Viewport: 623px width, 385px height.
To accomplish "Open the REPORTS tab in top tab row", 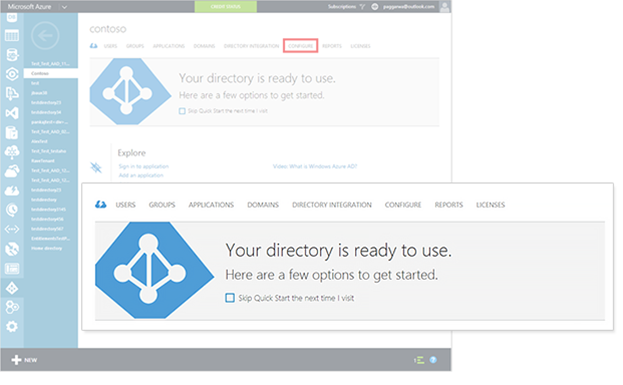I will pyautogui.click(x=332, y=46).
